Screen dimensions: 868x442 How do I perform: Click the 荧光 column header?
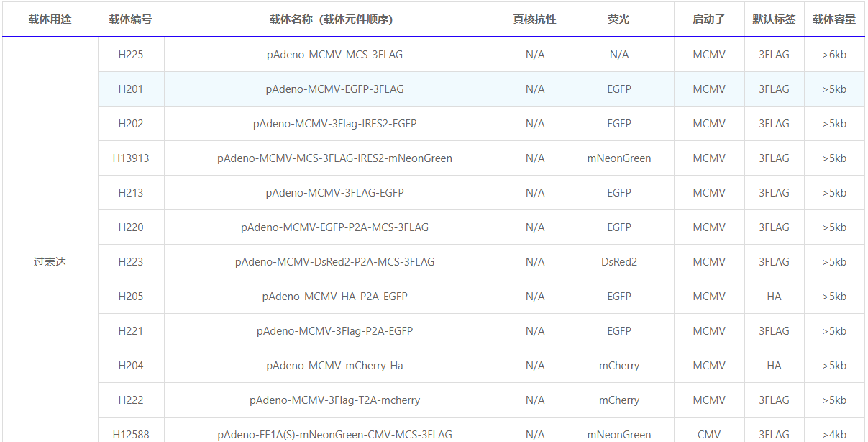pos(619,19)
